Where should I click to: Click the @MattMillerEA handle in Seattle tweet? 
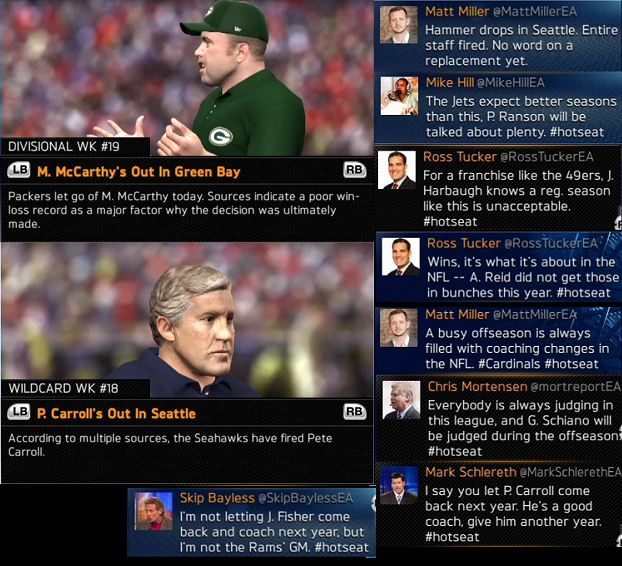[535, 12]
